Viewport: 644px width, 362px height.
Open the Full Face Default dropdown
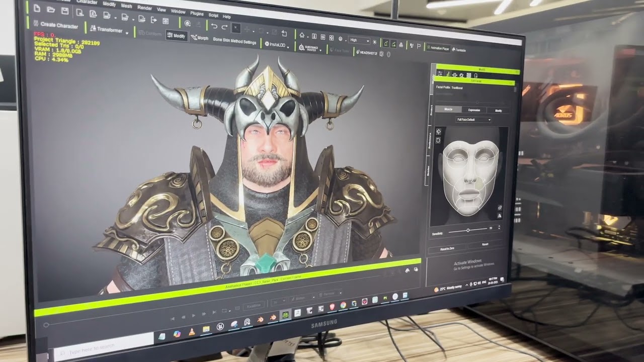click(473, 120)
